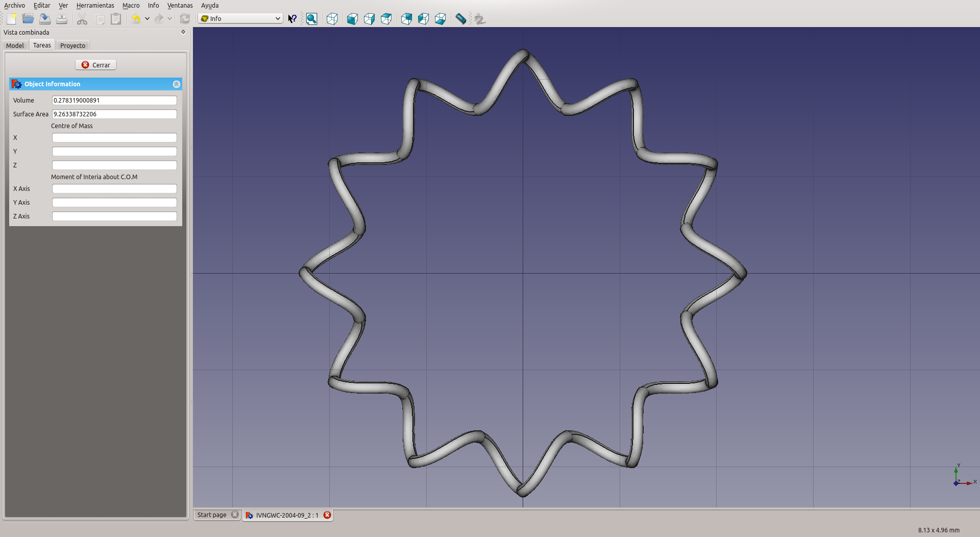Save the current document
980x537 pixels.
[x=45, y=19]
